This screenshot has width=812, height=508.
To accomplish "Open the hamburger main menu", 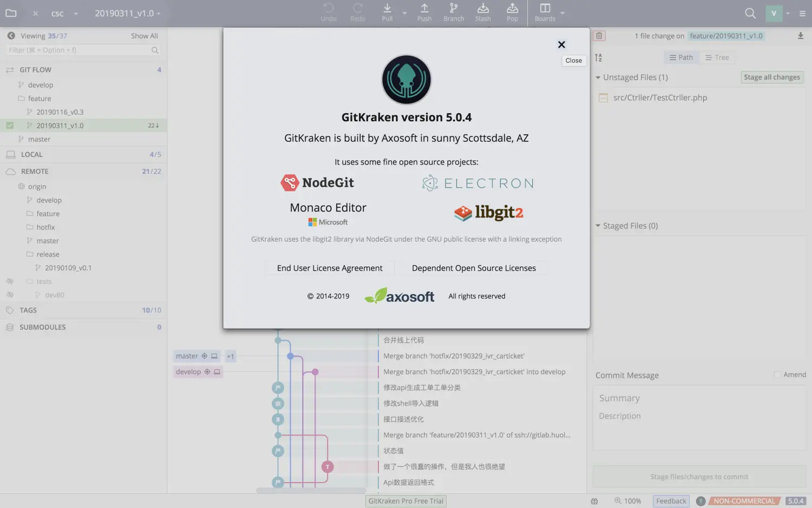I will click(x=802, y=14).
